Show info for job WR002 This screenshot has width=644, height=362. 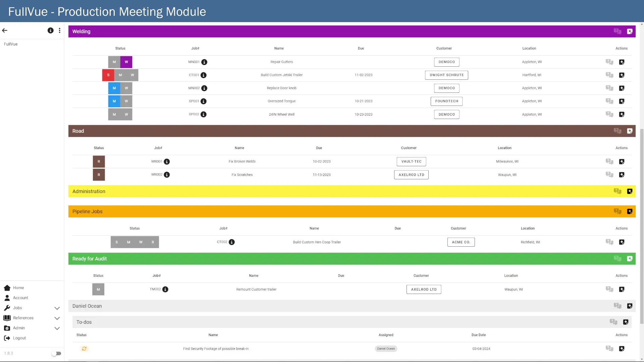tap(167, 175)
